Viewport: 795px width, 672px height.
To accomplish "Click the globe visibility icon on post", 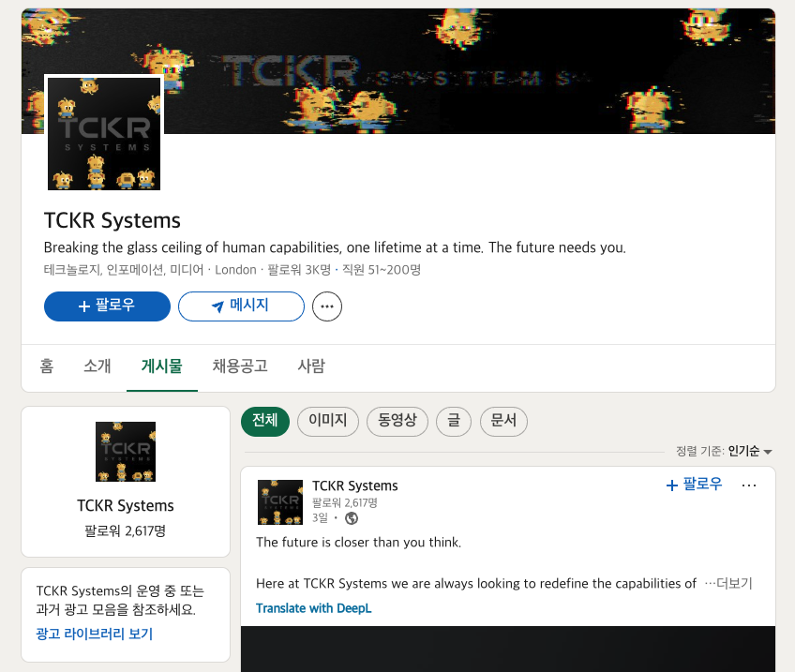I will (x=352, y=518).
